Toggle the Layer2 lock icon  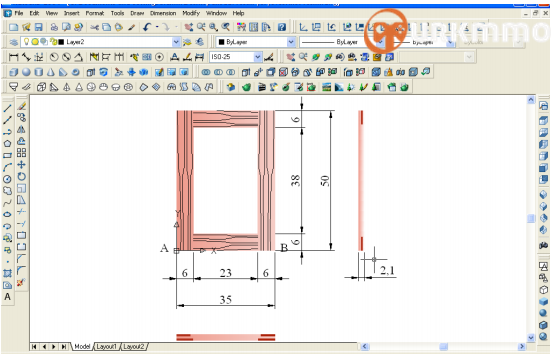(53, 42)
